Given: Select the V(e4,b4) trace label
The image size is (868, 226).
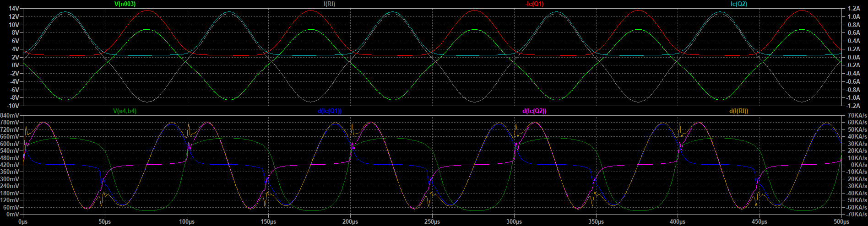Looking at the screenshot, I should click(x=125, y=111).
